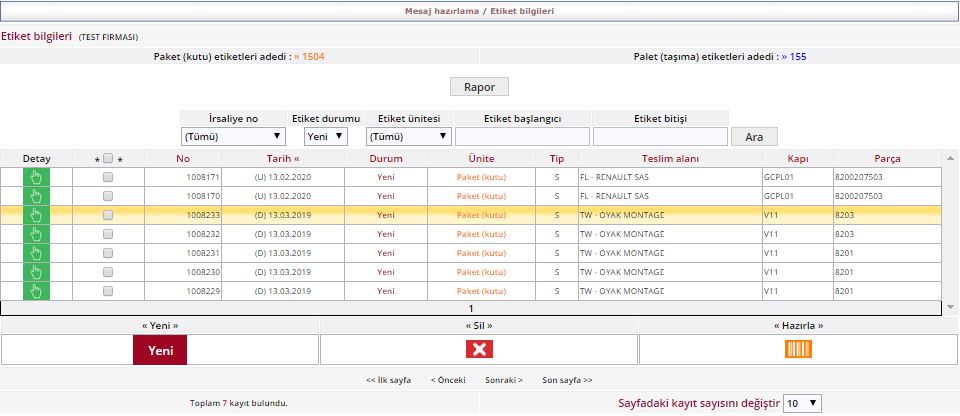Screen dimensions: 960x416
Task: Open detail hand icon for record 1008170
Action: [x=36, y=196]
